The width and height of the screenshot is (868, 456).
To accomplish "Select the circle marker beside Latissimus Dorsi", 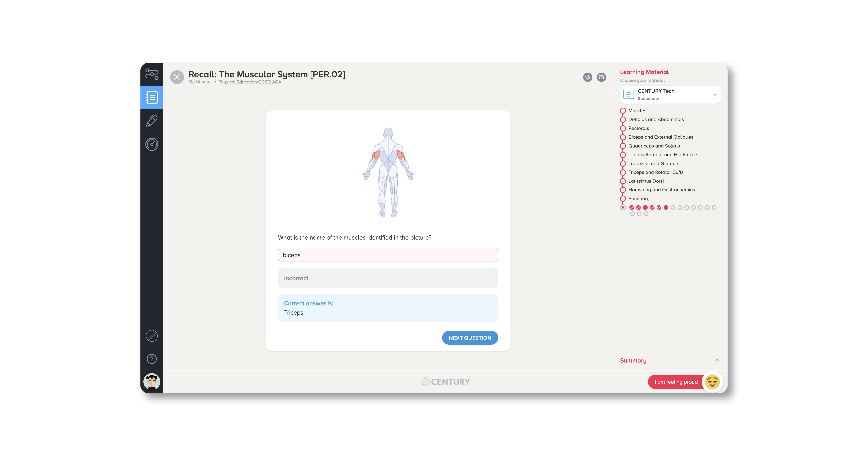I will coord(623,181).
